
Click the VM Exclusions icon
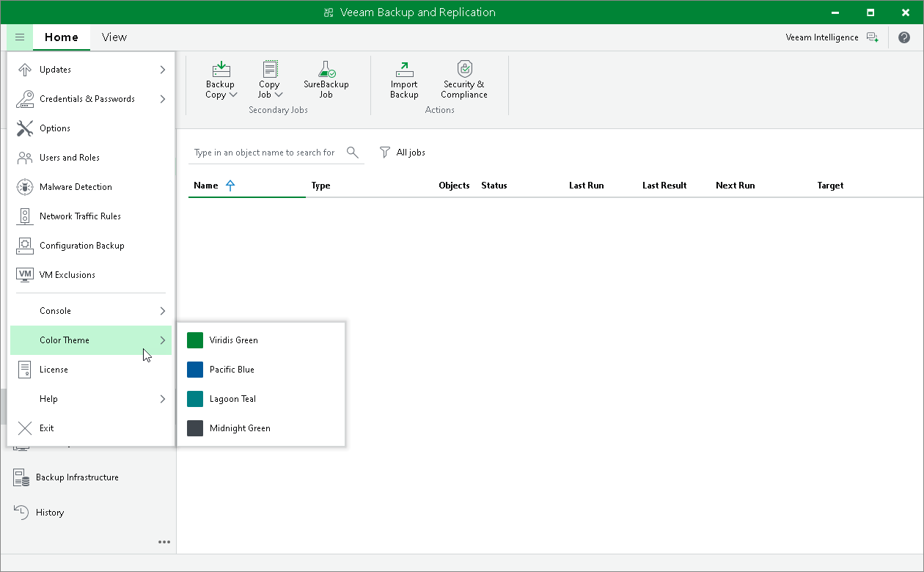(25, 275)
